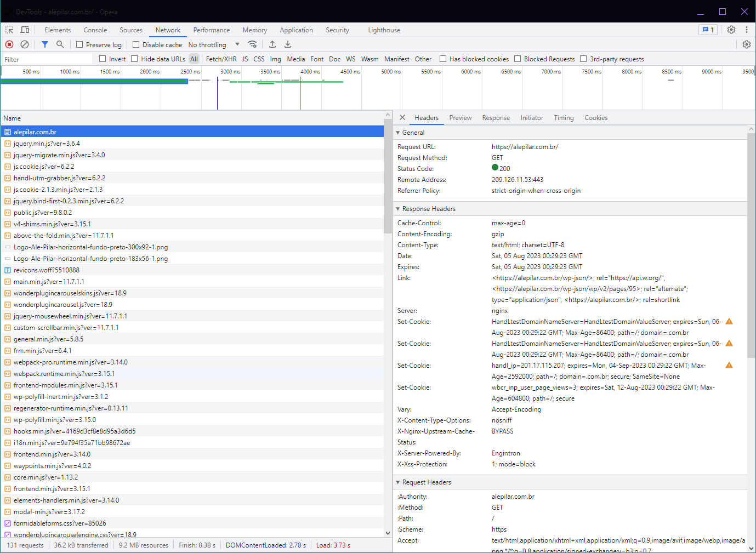Toggle the filter funnel icon
This screenshot has height=553, width=756.
pos(45,44)
